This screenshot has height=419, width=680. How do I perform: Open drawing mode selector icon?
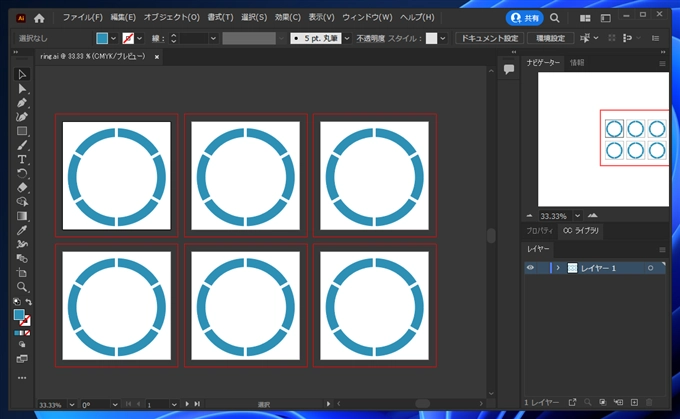pyautogui.click(x=22, y=344)
